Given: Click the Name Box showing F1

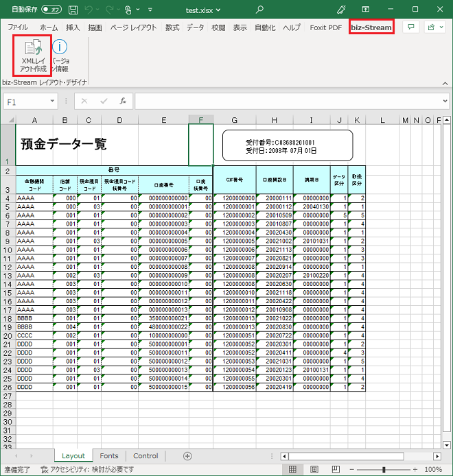Looking at the screenshot, I should (x=26, y=102).
